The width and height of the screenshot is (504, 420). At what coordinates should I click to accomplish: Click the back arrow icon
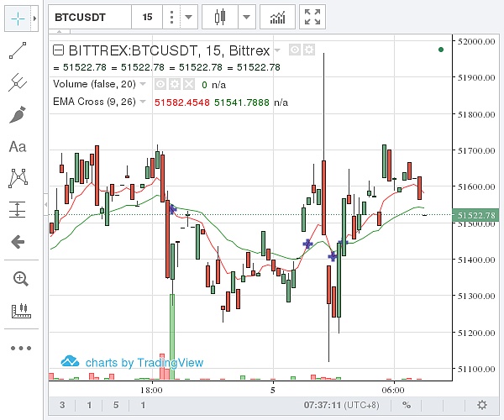18,242
